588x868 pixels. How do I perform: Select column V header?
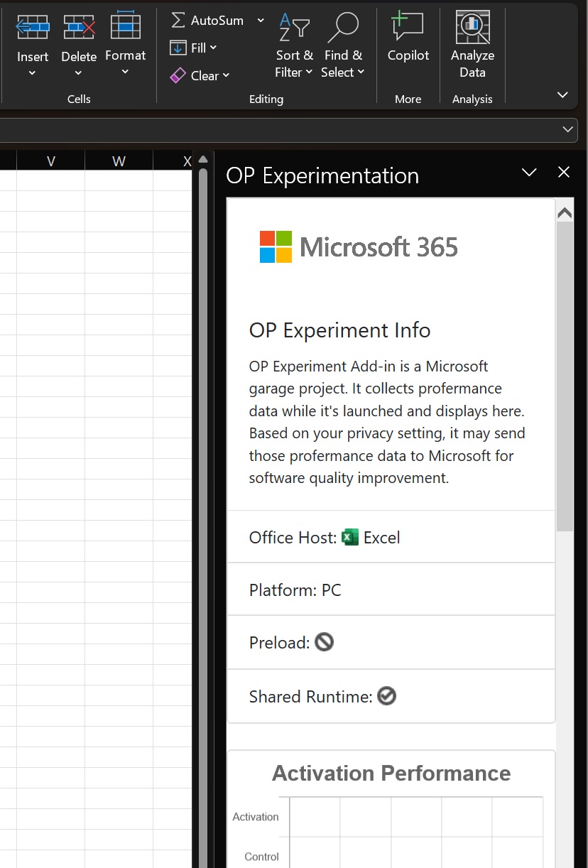pyautogui.click(x=50, y=161)
